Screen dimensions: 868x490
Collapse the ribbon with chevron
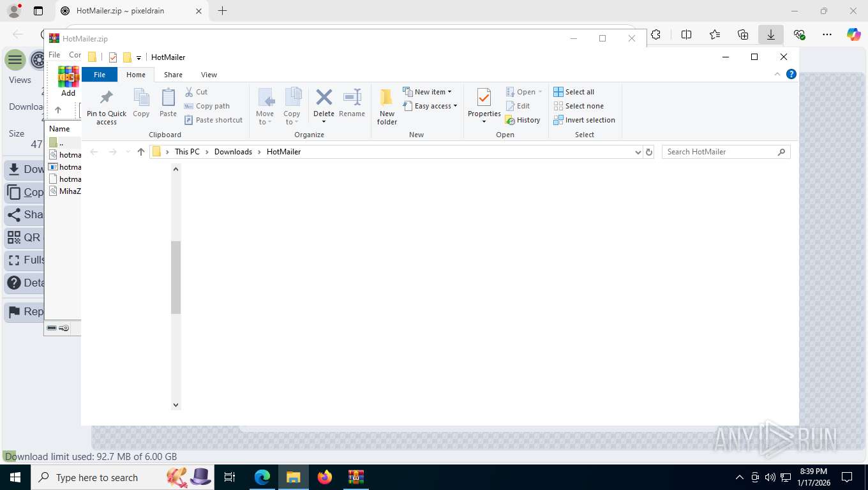(777, 74)
